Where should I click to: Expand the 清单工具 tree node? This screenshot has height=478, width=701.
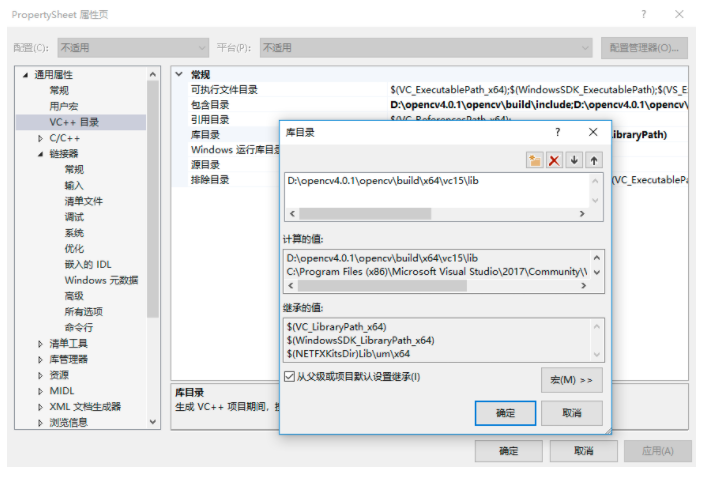(40, 343)
